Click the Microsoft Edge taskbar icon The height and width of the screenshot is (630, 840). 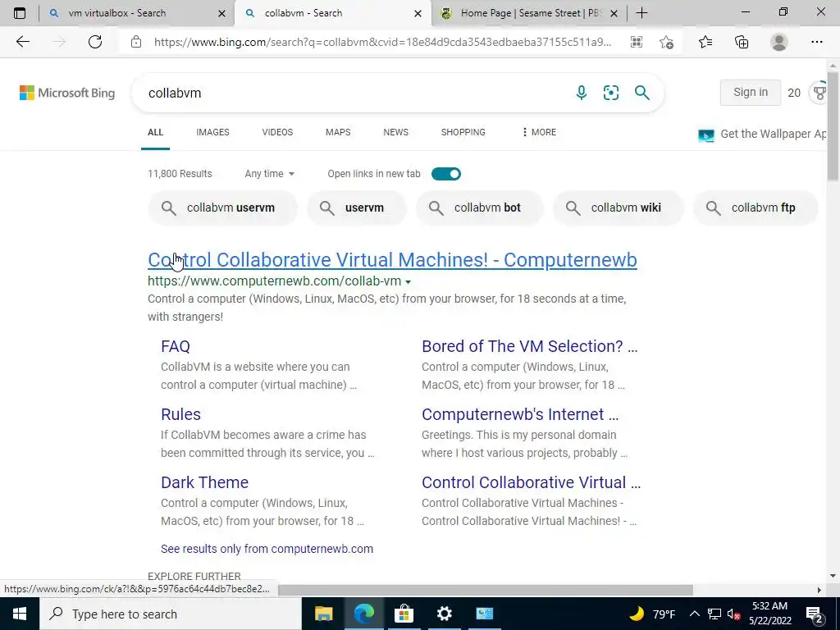pyautogui.click(x=363, y=614)
